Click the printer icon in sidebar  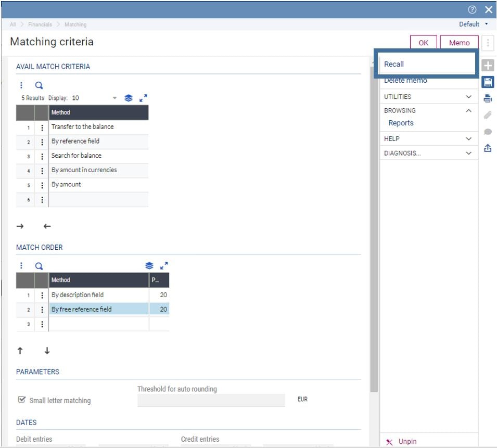pyautogui.click(x=488, y=99)
